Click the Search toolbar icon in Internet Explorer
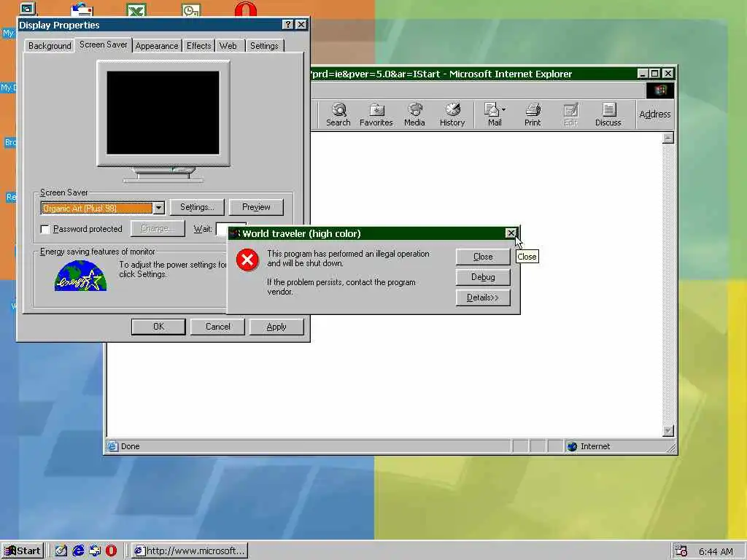 coord(338,114)
